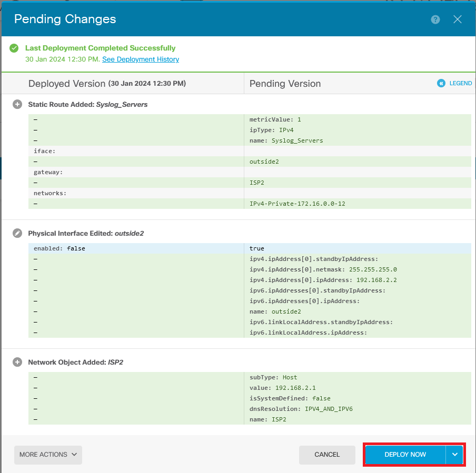Click the plus icon beside Network Object Added
The height and width of the screenshot is (473, 476).
(17, 363)
